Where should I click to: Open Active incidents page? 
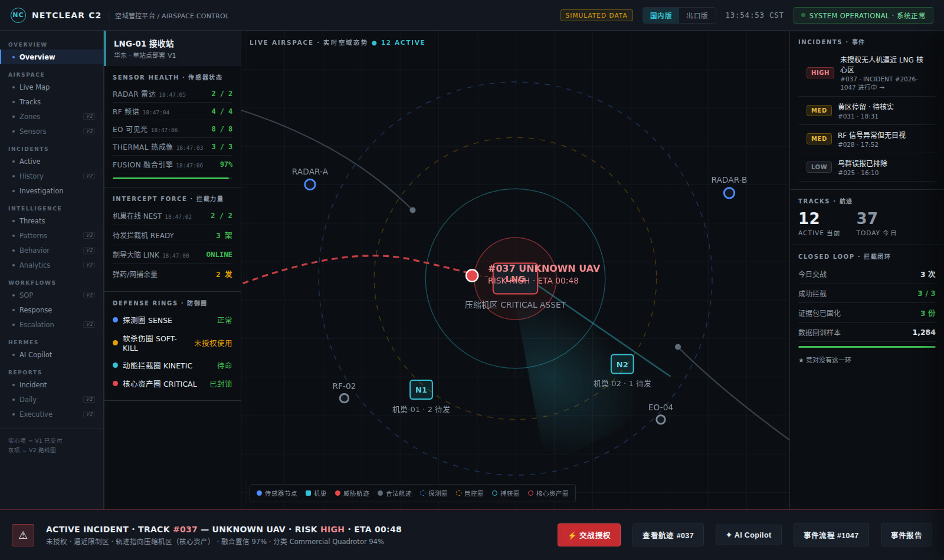tap(52, 162)
